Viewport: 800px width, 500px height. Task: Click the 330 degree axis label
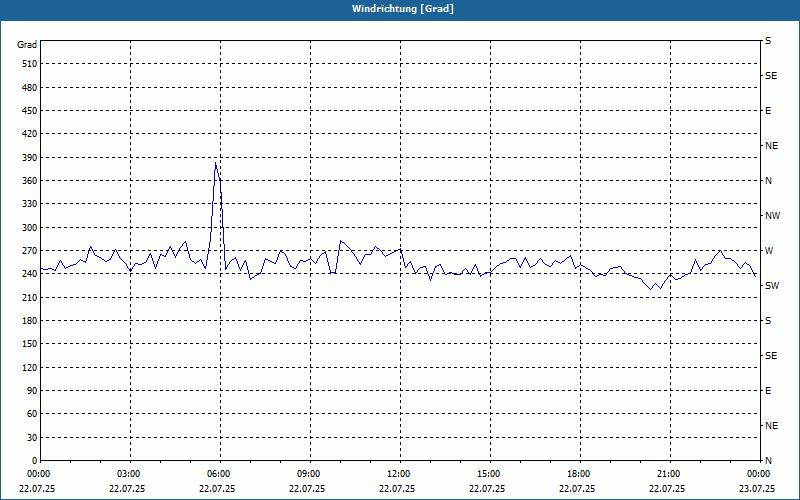point(30,204)
